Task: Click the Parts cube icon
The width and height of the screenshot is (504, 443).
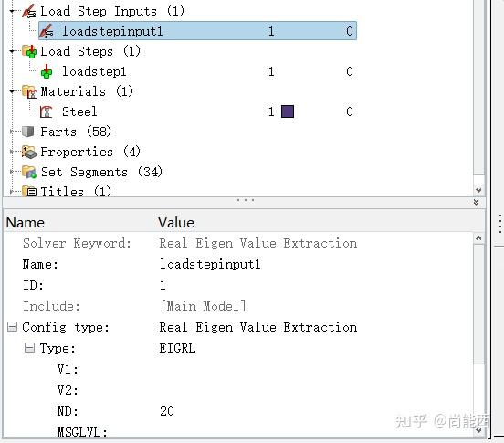Action: point(28,132)
